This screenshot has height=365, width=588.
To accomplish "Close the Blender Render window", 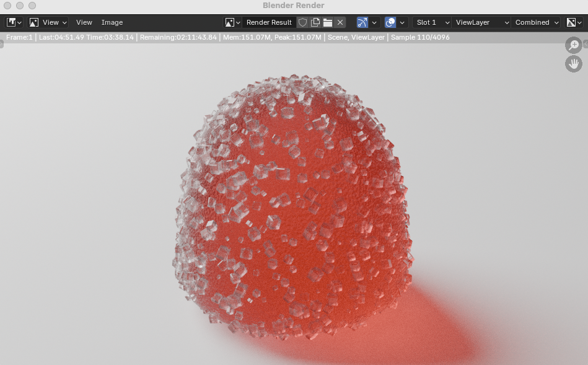I will pos(7,5).
